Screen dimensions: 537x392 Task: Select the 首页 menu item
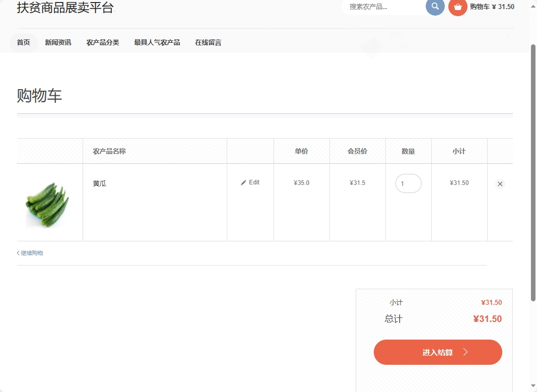pyautogui.click(x=23, y=42)
